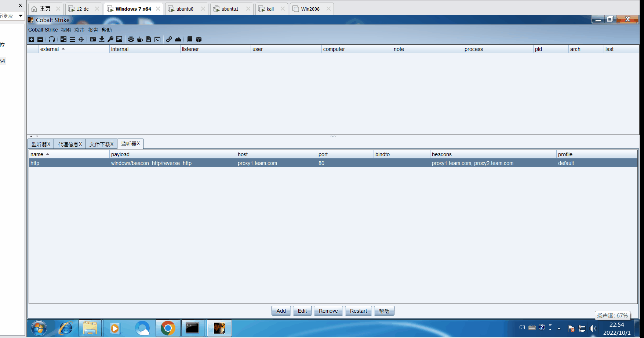The height and width of the screenshot is (338, 644).
Task: Open the taskbar clock showing 22:54
Action: (617, 328)
